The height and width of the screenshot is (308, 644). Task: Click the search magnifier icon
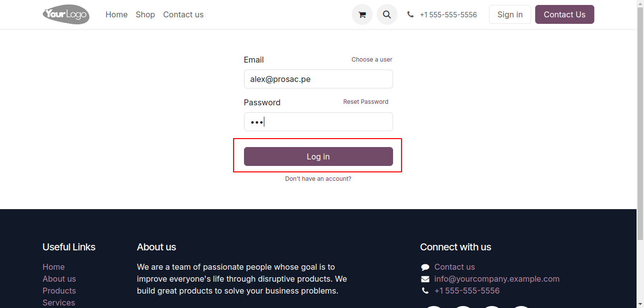(387, 14)
